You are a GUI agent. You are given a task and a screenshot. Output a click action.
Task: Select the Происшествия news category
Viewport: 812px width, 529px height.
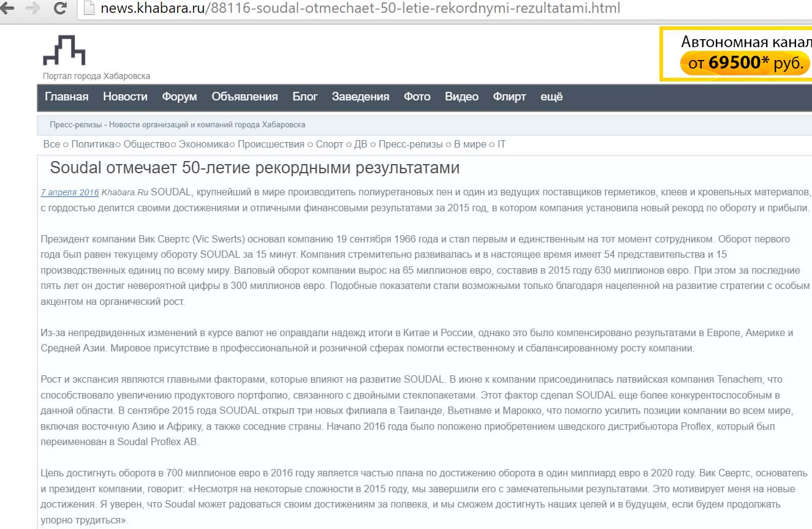point(271,144)
